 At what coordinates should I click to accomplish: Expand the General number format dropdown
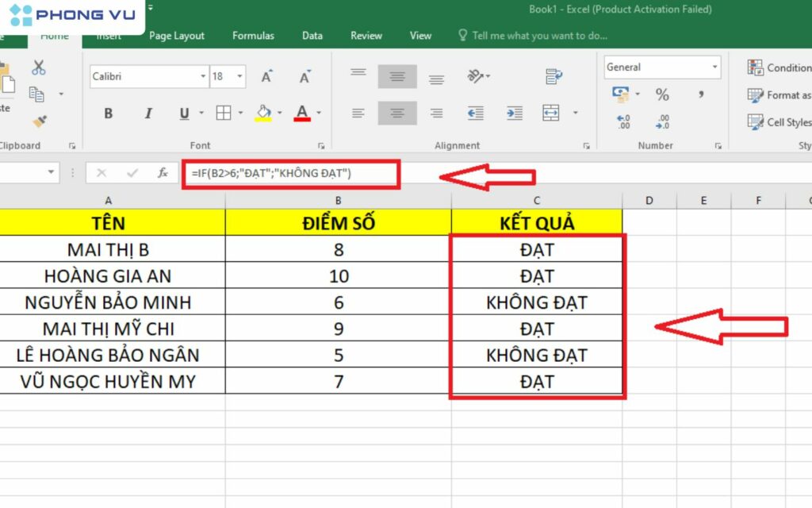[x=714, y=67]
